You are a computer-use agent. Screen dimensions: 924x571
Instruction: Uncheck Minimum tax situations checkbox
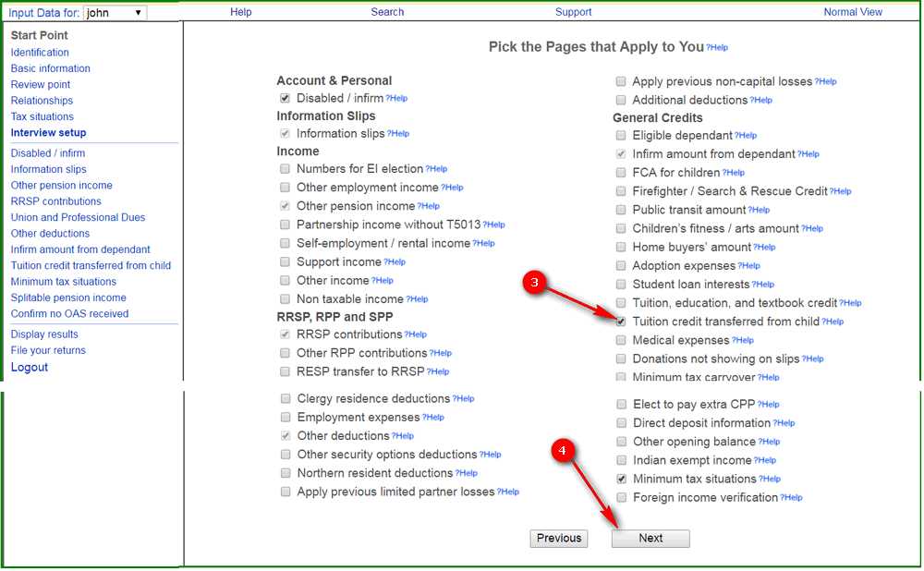tap(622, 479)
